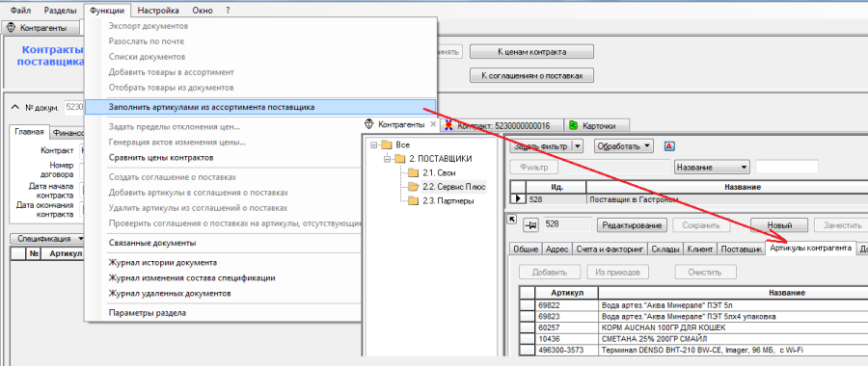Switch to the Склады tab
This screenshot has height=366, width=868.
tap(665, 249)
